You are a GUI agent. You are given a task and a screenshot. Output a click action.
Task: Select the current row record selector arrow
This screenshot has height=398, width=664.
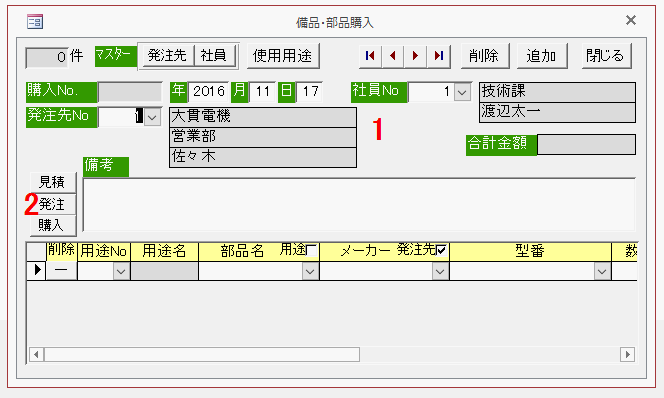(x=36, y=270)
